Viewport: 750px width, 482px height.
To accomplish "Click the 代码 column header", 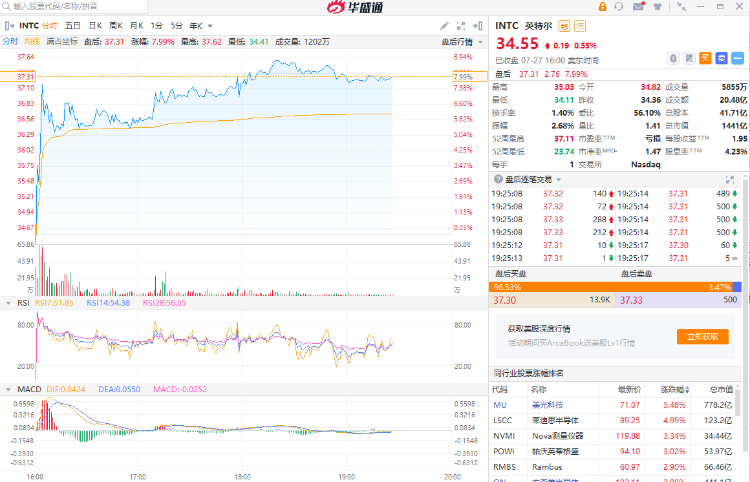I will pyautogui.click(x=500, y=390).
